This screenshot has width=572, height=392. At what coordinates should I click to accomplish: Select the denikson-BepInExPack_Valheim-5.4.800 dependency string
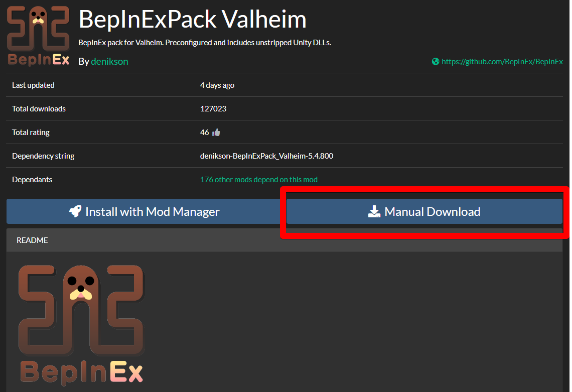pyautogui.click(x=266, y=156)
